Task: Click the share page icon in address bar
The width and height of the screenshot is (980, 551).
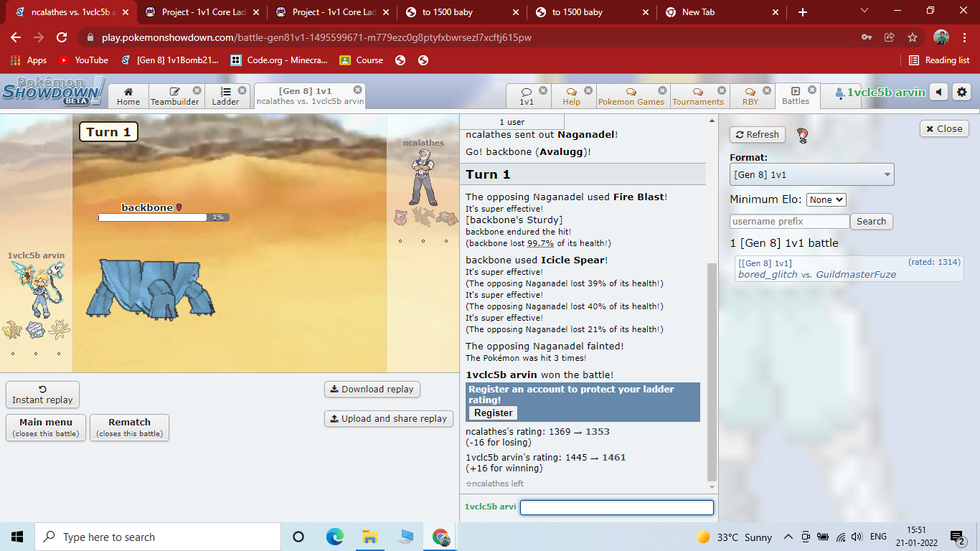Action: point(890,37)
